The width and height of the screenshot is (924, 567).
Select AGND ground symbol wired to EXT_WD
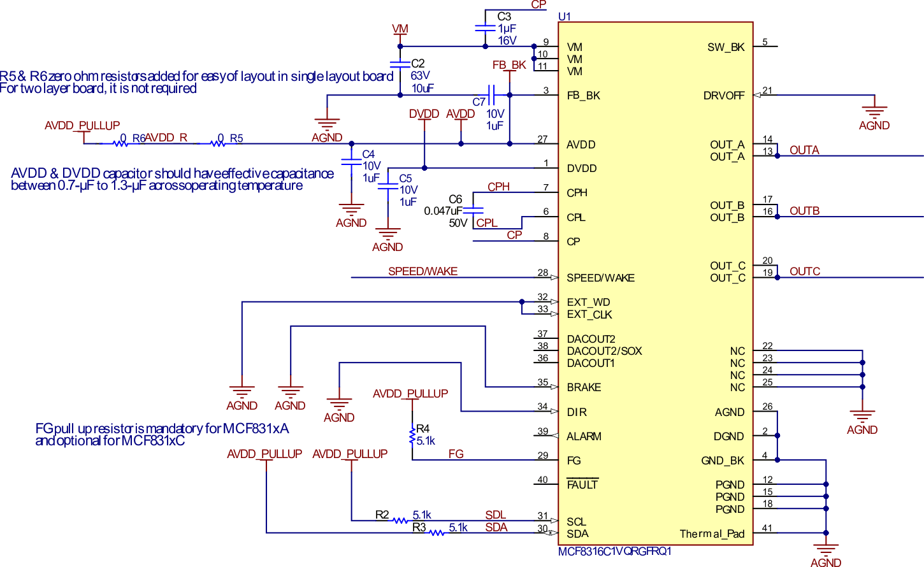pos(242,392)
